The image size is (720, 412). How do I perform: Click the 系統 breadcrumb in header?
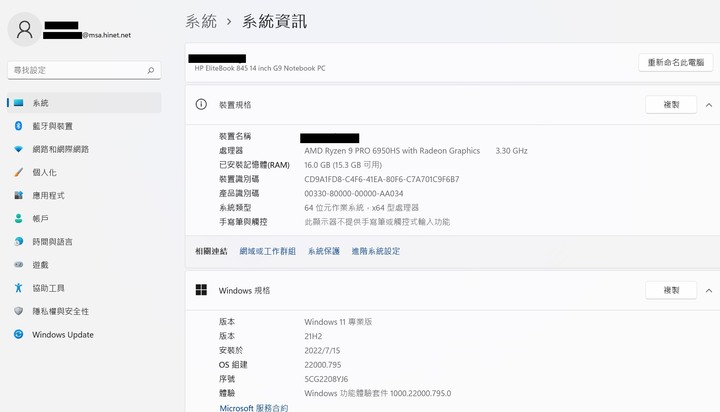(x=201, y=21)
